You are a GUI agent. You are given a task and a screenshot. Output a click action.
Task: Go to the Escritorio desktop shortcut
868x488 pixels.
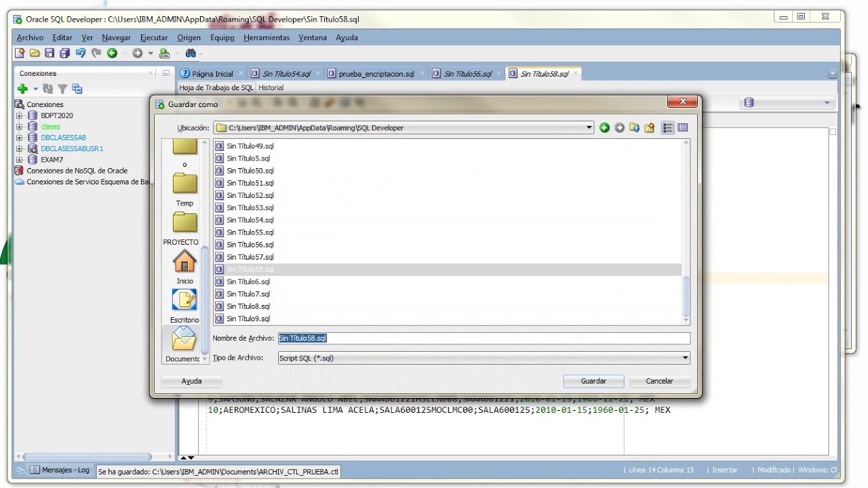coord(184,306)
